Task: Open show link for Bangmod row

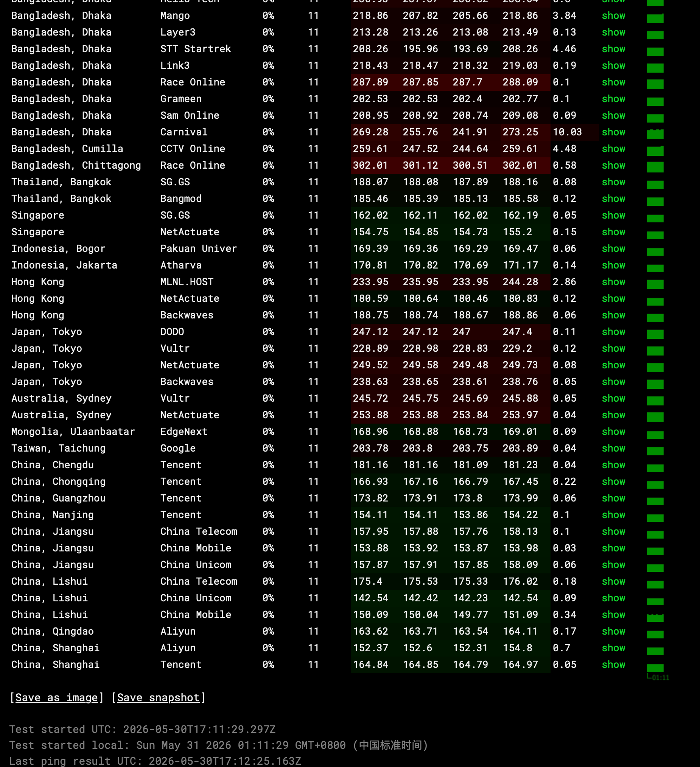Action: pos(613,199)
